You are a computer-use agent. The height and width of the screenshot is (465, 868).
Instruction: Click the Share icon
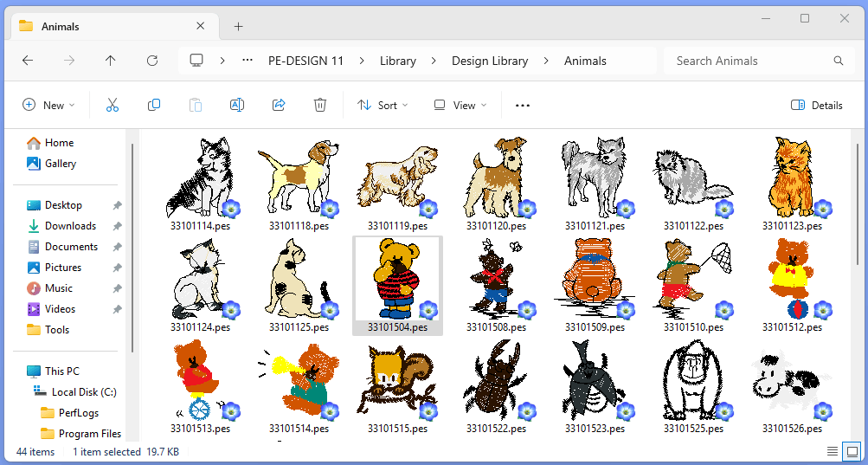279,105
